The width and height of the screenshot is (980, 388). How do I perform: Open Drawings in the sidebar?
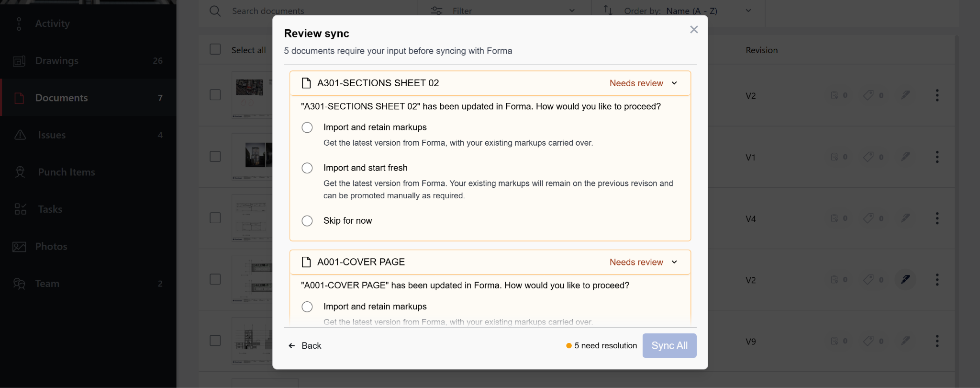tap(88, 61)
